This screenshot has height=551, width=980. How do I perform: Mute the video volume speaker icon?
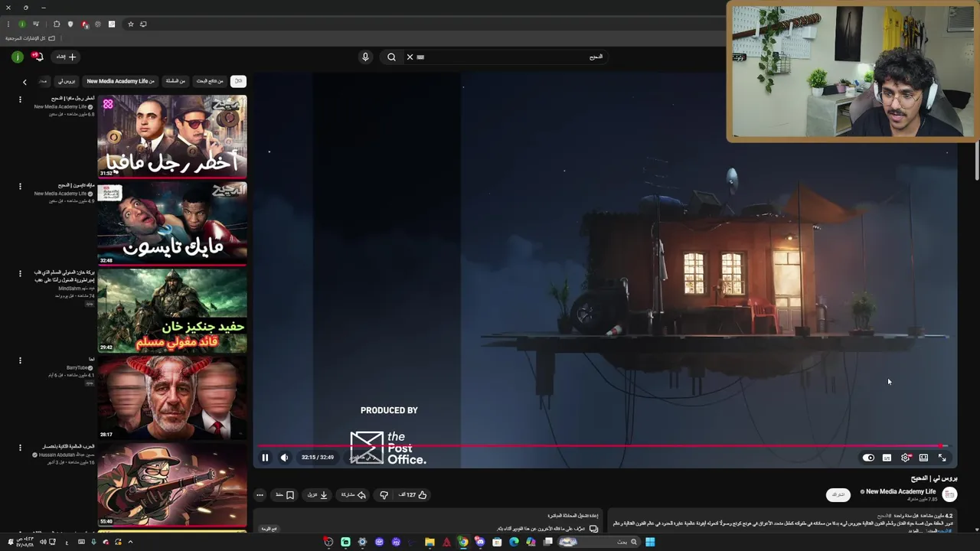click(x=284, y=458)
